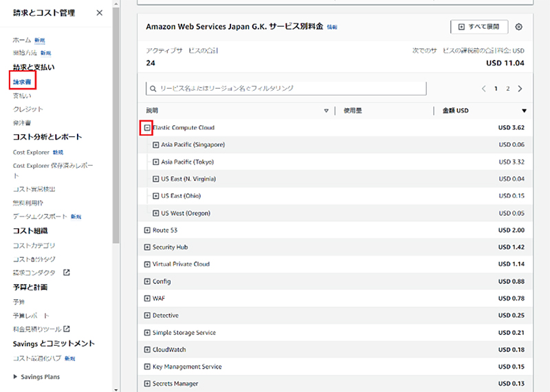
Task: Open the データエクスポート sidebar link
Action: click(40, 217)
